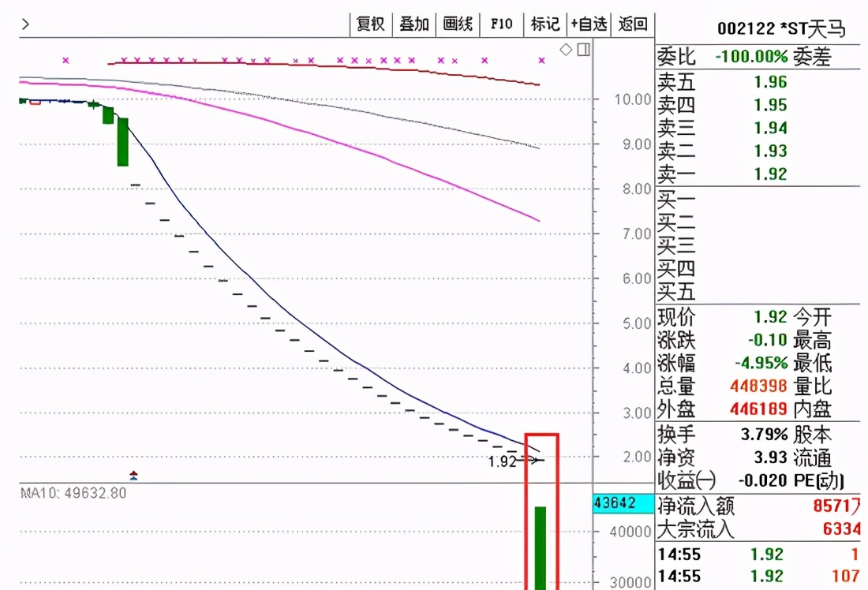Click the 内盘 label
The width and height of the screenshot is (868, 590).
pyautogui.click(x=812, y=409)
